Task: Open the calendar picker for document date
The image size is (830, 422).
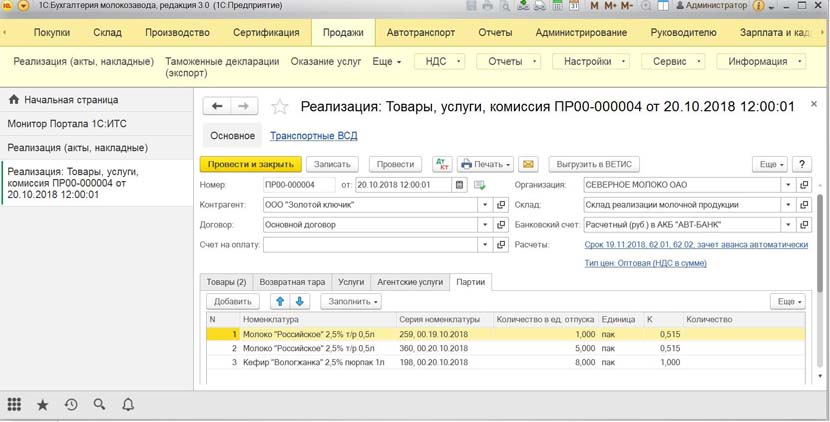Action: (x=460, y=185)
